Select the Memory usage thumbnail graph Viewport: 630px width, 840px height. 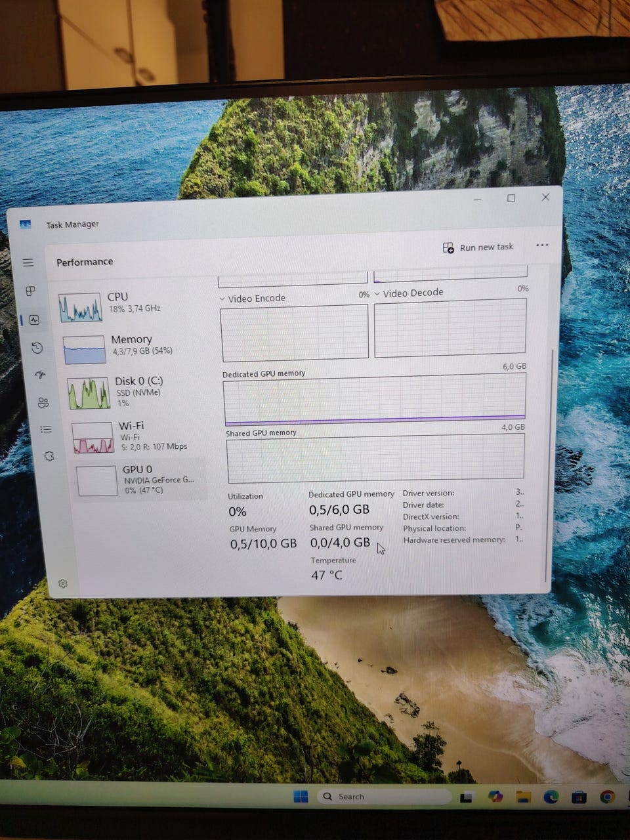pos(85,349)
